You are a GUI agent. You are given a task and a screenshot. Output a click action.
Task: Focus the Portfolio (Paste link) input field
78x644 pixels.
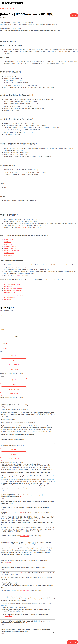[28, 441]
